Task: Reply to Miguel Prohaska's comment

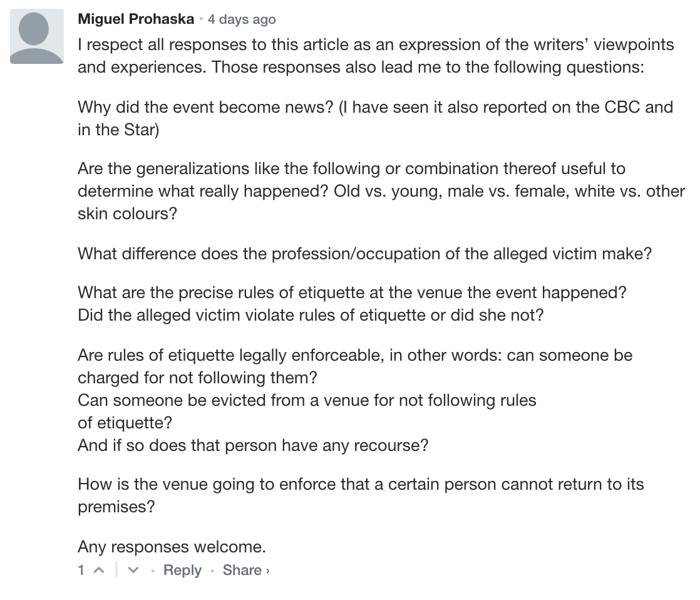Action: [182, 571]
